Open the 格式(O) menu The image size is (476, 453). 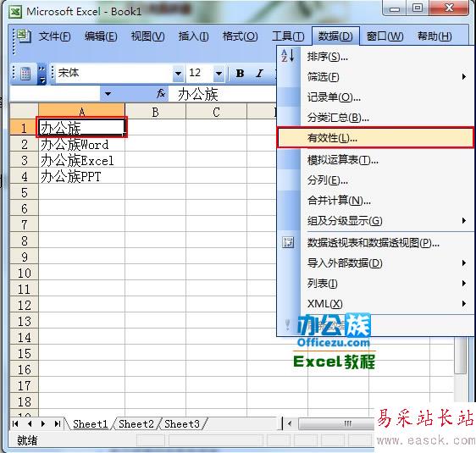(x=240, y=36)
